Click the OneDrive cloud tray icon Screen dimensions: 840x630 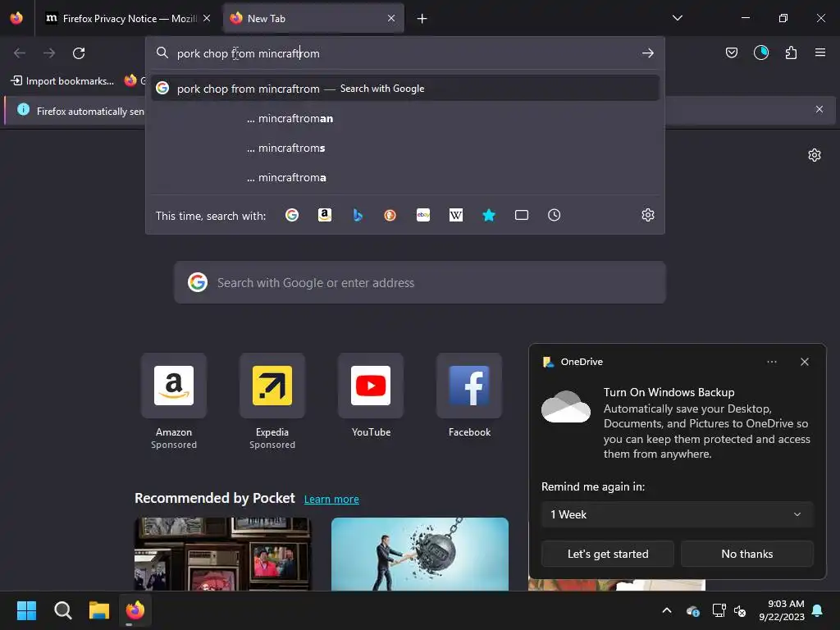[x=692, y=610]
